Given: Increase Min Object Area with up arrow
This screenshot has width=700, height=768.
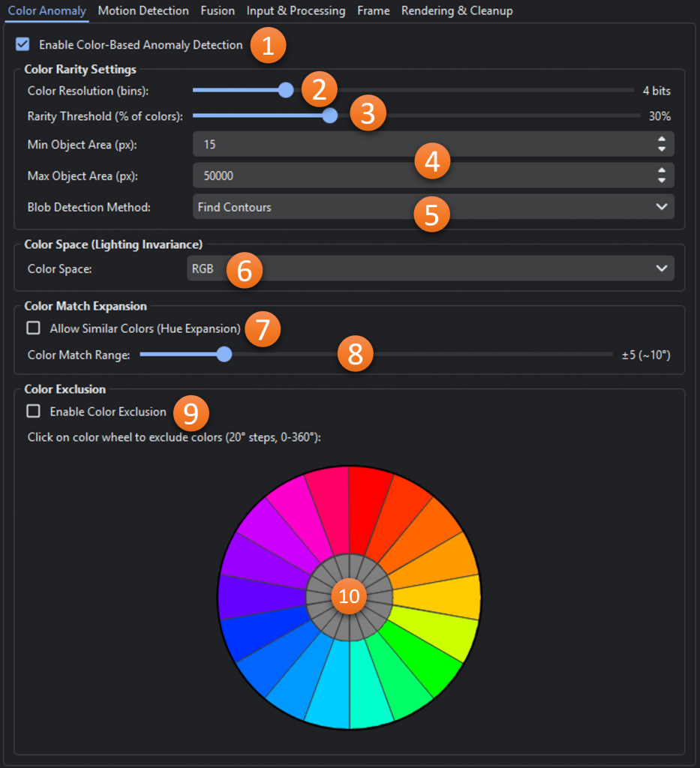Looking at the screenshot, I should [661, 139].
